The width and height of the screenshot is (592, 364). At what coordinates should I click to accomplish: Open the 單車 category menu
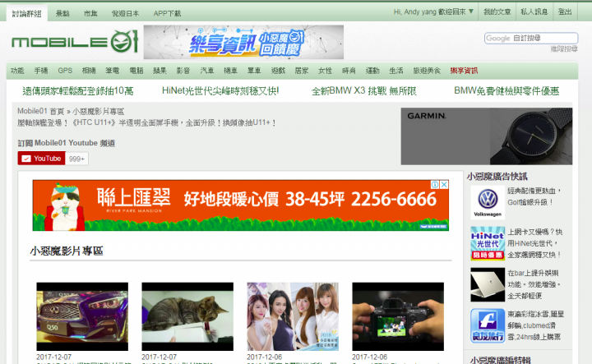(x=254, y=71)
